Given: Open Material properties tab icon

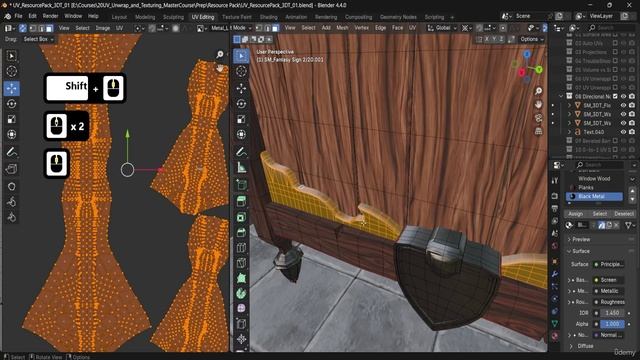Looking at the screenshot, I should coord(555,336).
